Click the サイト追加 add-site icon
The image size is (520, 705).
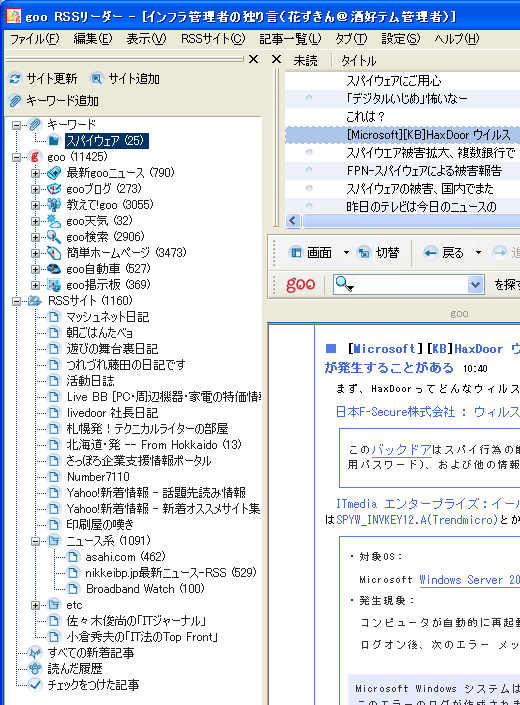[97, 79]
